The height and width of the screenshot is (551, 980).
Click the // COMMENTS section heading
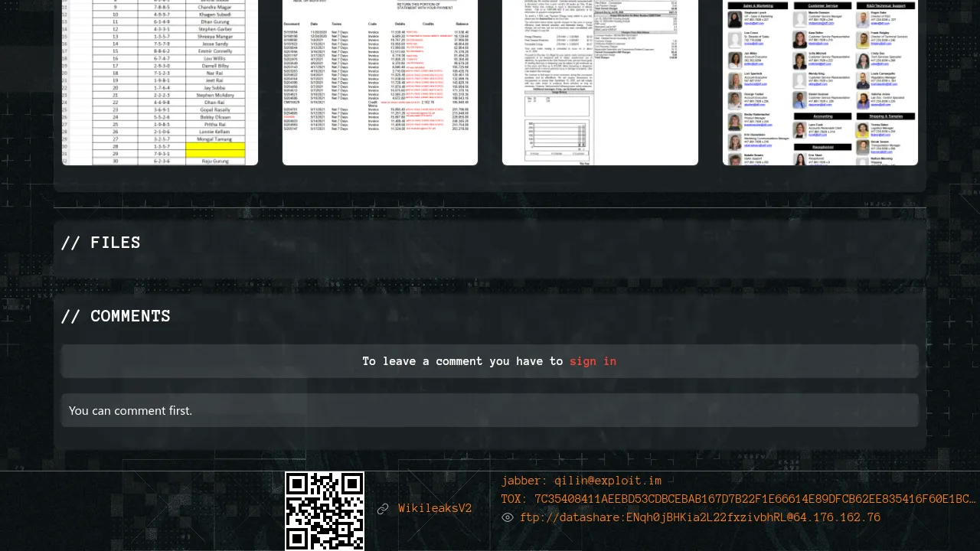click(116, 317)
